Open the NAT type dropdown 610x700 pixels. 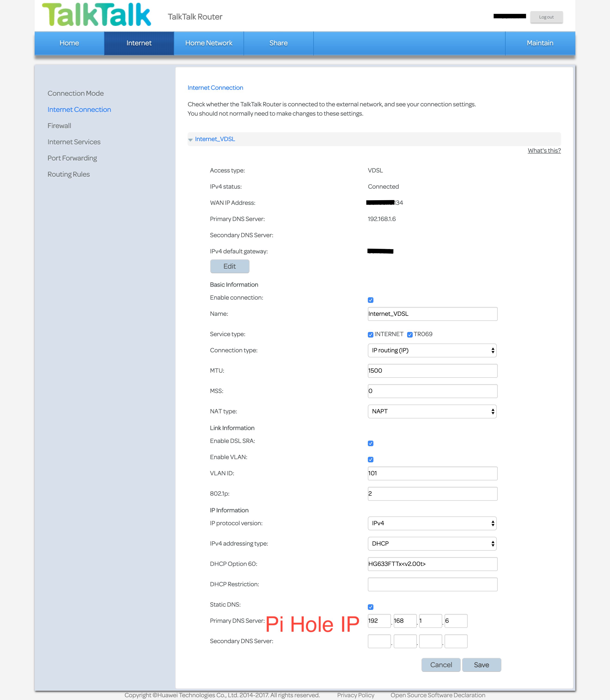[432, 411]
